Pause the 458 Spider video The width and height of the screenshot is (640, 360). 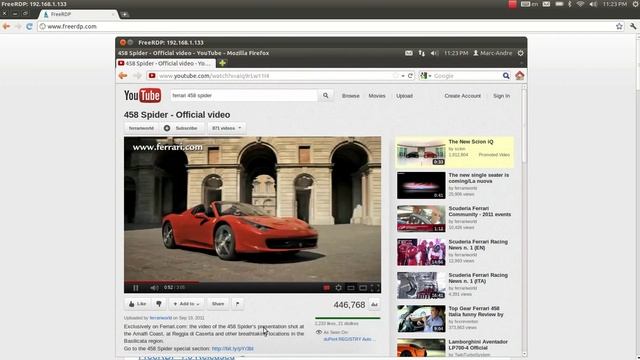click(x=136, y=288)
